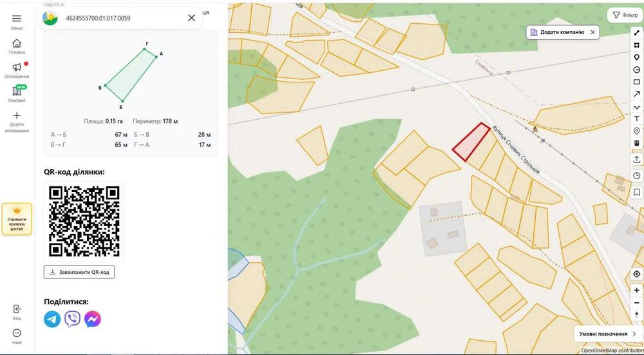
Task: Go to Головна home icon
Action: pos(17,43)
